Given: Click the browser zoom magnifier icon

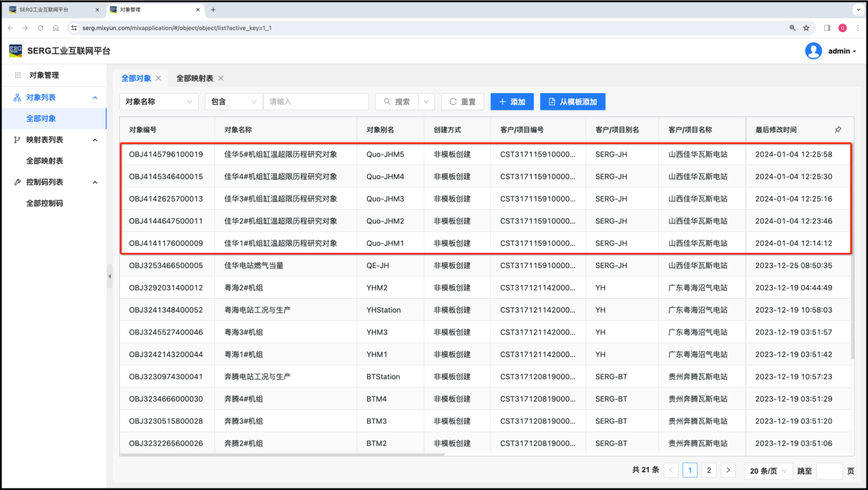Looking at the screenshot, I should [793, 28].
